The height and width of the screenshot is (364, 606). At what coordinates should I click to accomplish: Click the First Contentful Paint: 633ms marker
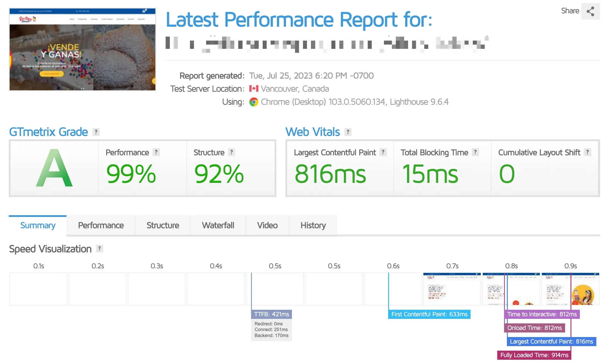(x=429, y=314)
